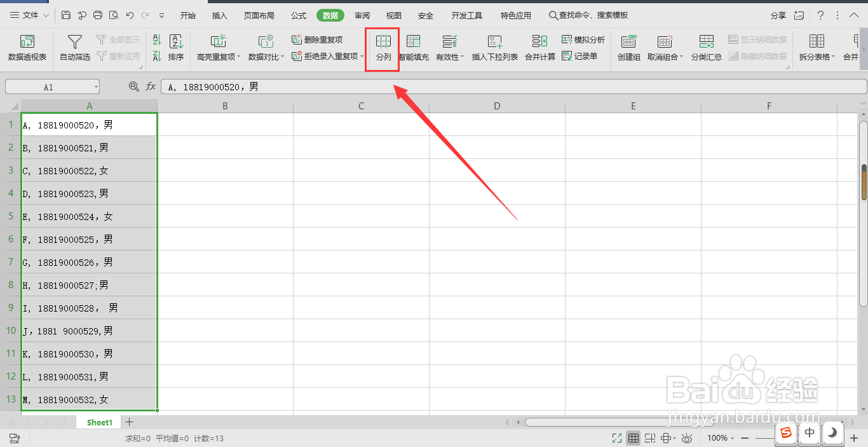Viewport: 868px width, 447px height.
Task: Click the 文件 menu button
Action: click(30, 15)
